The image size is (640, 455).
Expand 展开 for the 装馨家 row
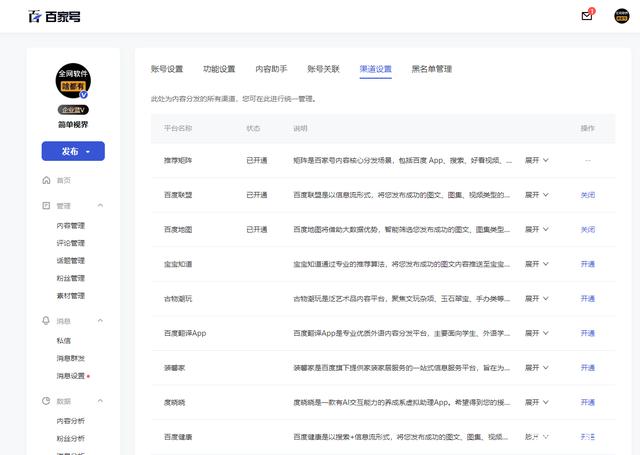click(536, 368)
